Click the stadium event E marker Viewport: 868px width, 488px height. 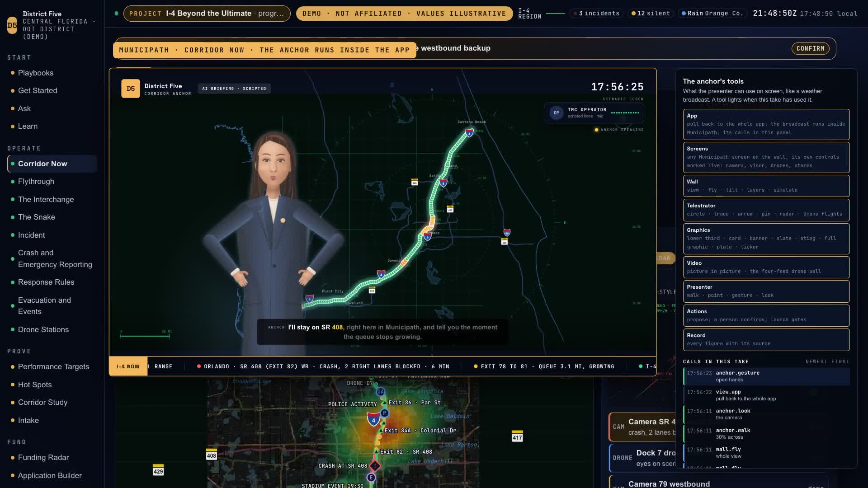tap(371, 477)
